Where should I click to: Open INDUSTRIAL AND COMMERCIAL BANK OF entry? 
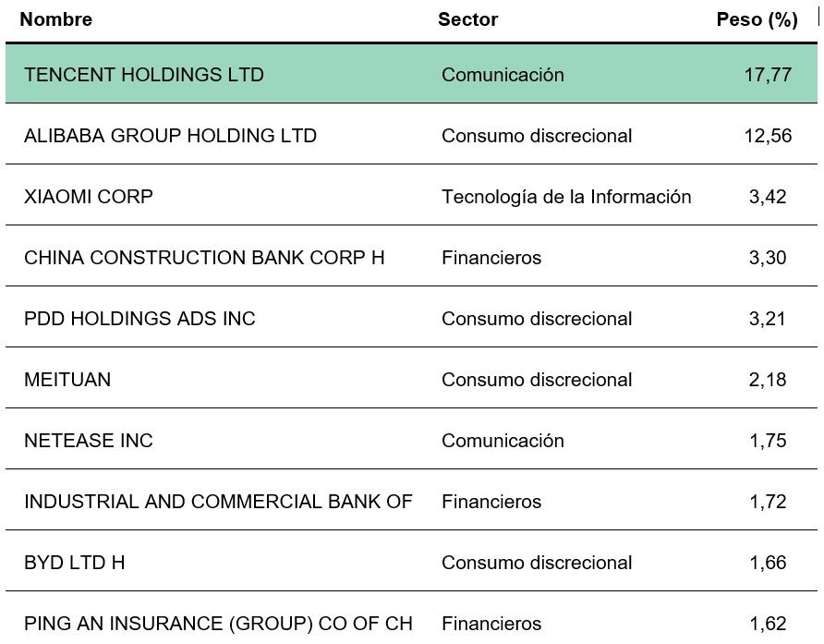[218, 502]
